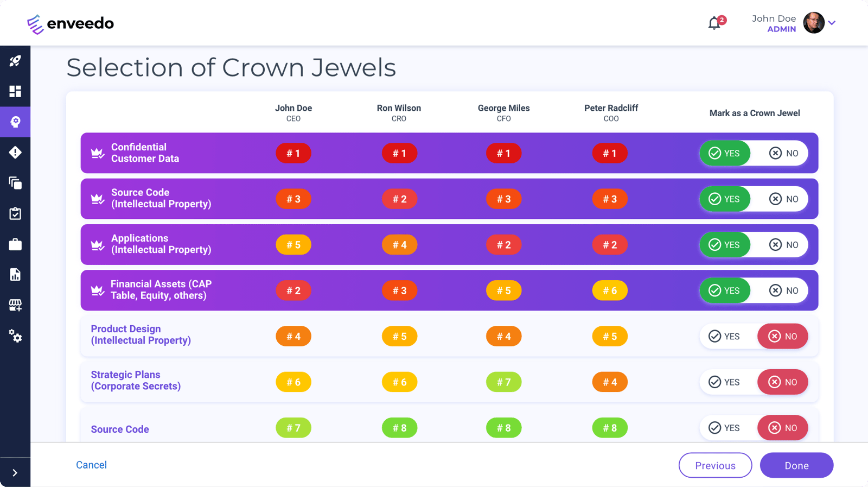Screen dimensions: 868x487
Task: Click the briefcase sidebar icon
Action: point(15,244)
